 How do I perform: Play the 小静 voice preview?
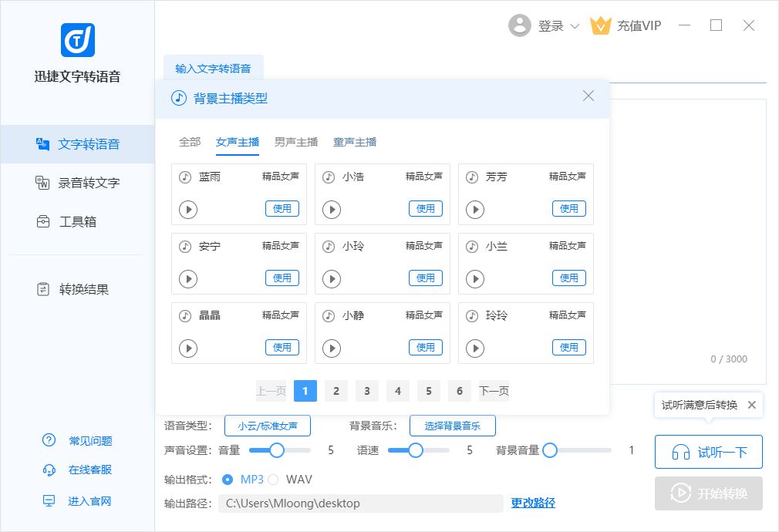pyautogui.click(x=332, y=348)
